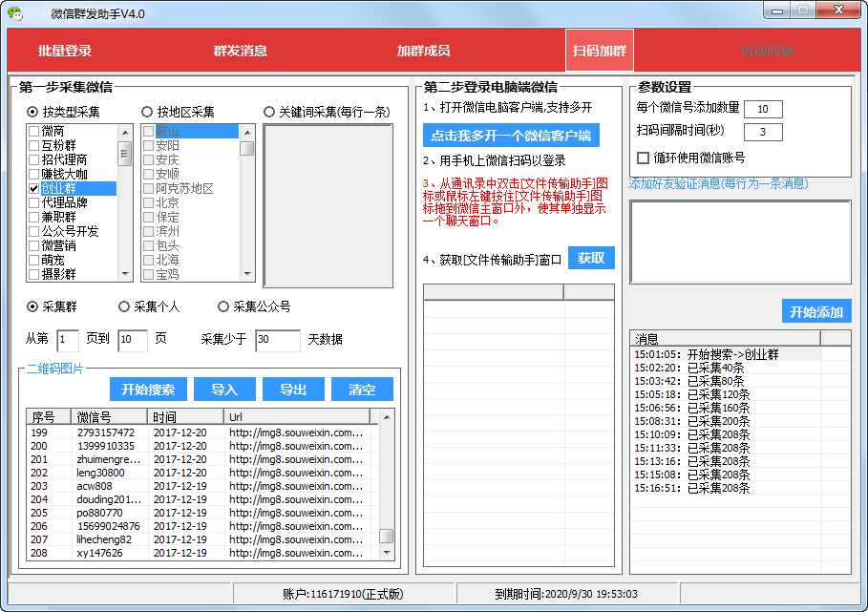Image resolution: width=868 pixels, height=612 pixels.
Task: Check the 北京 region checkbox
Action: (148, 202)
